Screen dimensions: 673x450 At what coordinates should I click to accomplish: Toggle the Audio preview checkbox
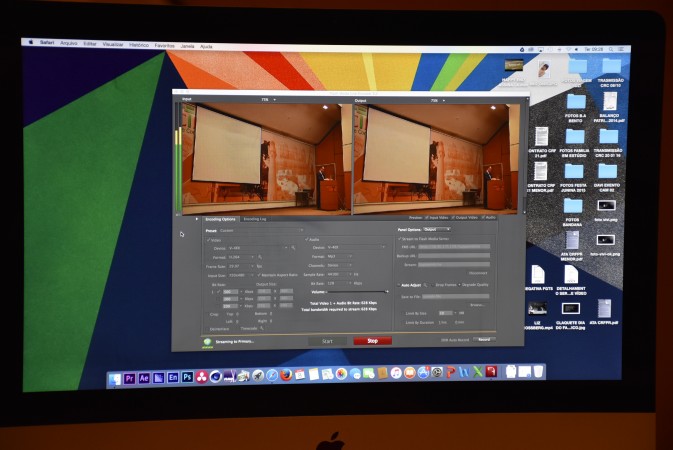[x=483, y=218]
